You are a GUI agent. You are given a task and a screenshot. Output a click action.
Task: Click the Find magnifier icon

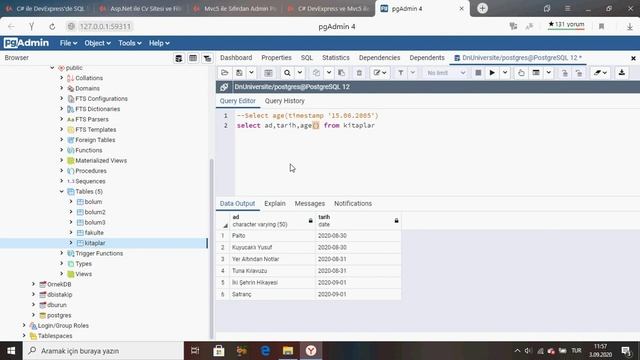coord(287,73)
